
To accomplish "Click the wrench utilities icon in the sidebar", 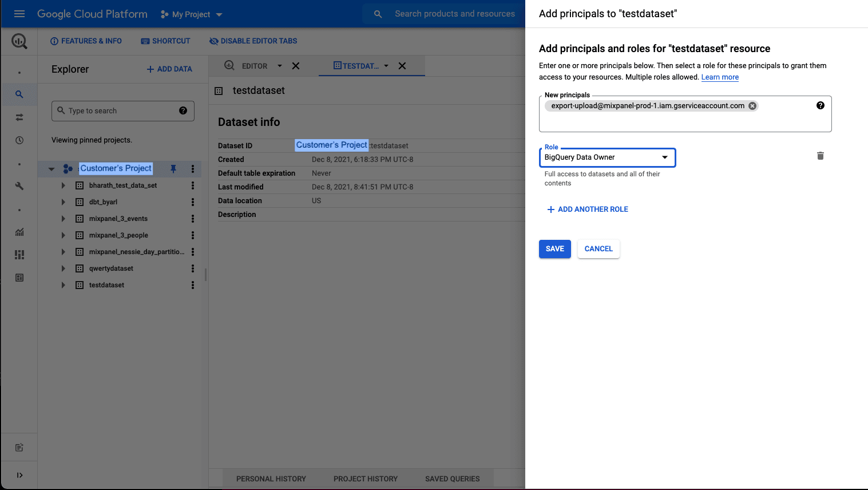I will (19, 186).
